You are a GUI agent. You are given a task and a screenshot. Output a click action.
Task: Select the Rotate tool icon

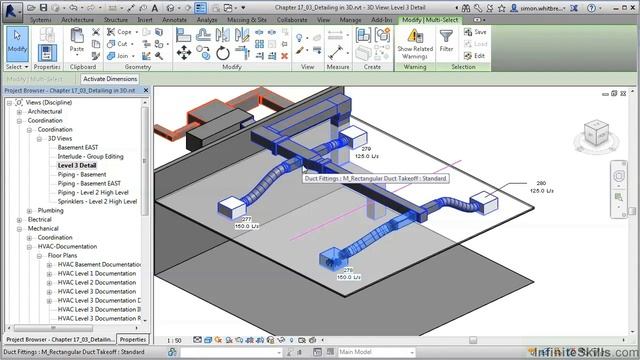222,53
